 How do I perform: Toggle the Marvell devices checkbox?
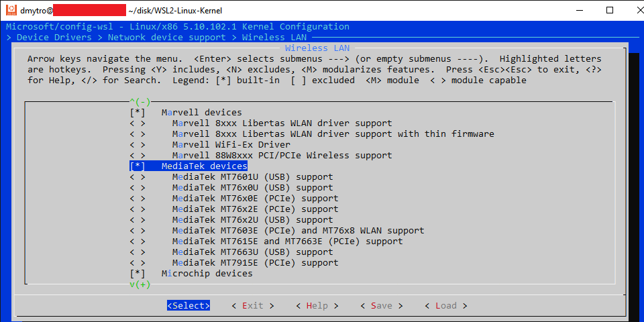(138, 113)
